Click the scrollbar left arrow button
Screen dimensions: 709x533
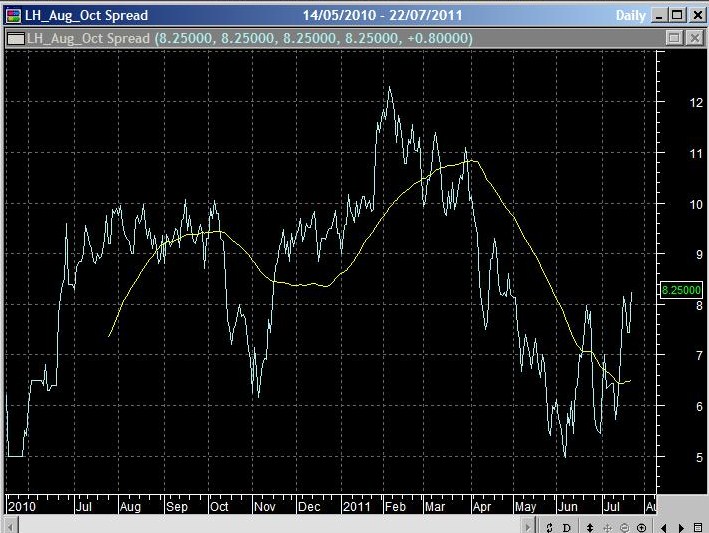(11, 526)
